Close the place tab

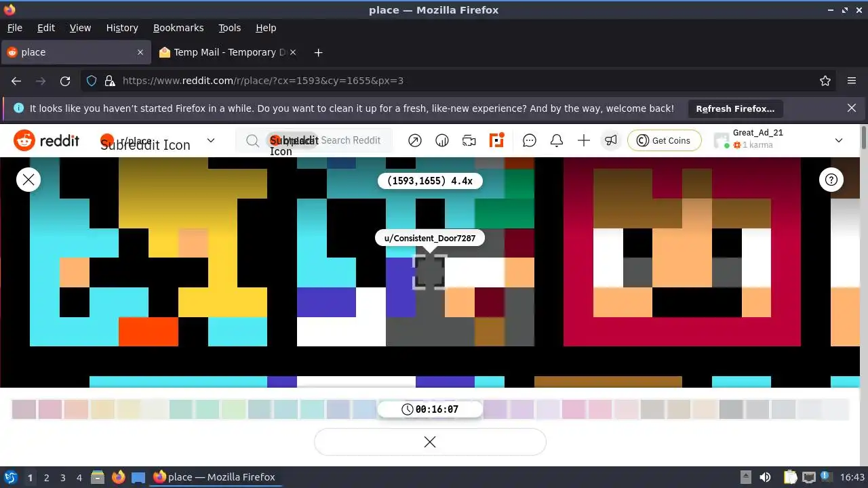140,52
